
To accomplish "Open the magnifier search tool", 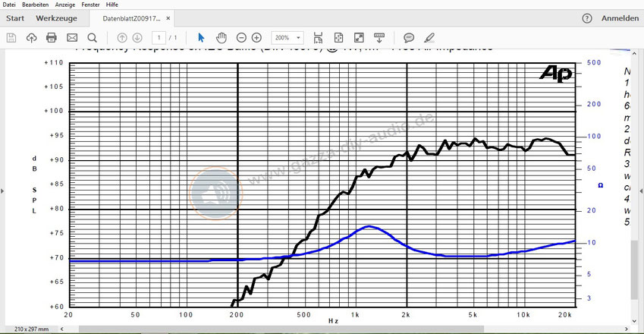I will click(92, 38).
